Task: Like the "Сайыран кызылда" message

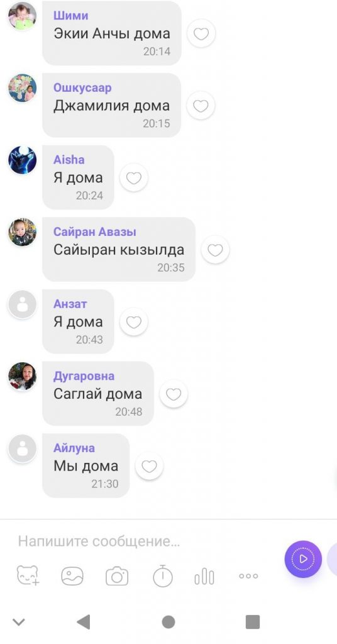Action: coord(215,250)
